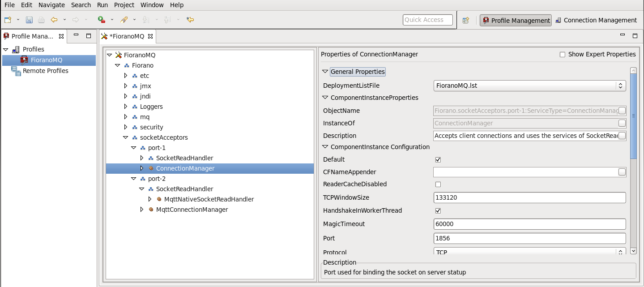The image size is (644, 287).
Task: Collapse the port-2 tree node
Action: click(134, 179)
